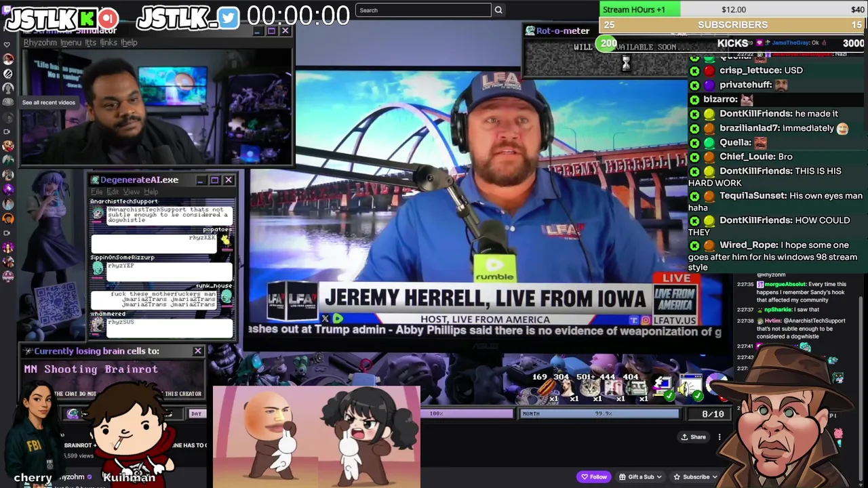Click green X beside crisp_lettuce message
The width and height of the screenshot is (868, 488).
coord(694,70)
